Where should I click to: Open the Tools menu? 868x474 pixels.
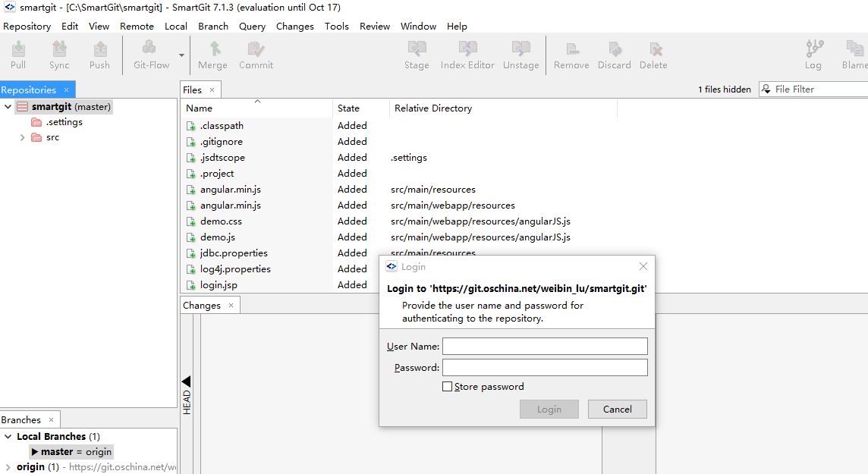[x=337, y=26]
